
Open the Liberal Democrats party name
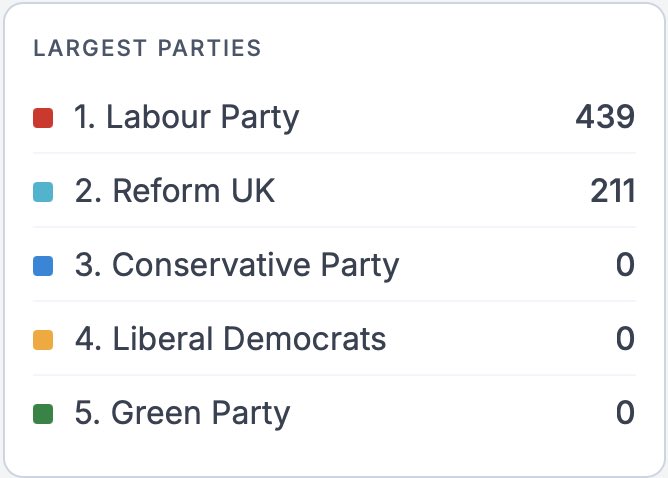tap(248, 339)
